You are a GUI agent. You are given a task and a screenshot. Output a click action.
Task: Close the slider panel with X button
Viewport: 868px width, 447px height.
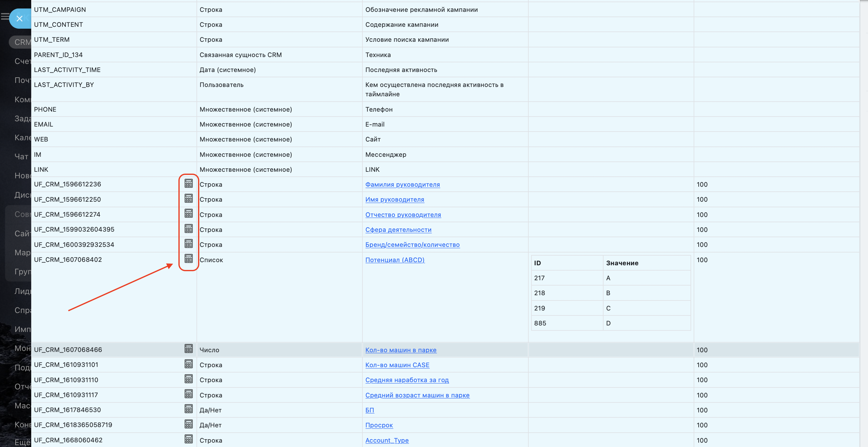coord(20,18)
